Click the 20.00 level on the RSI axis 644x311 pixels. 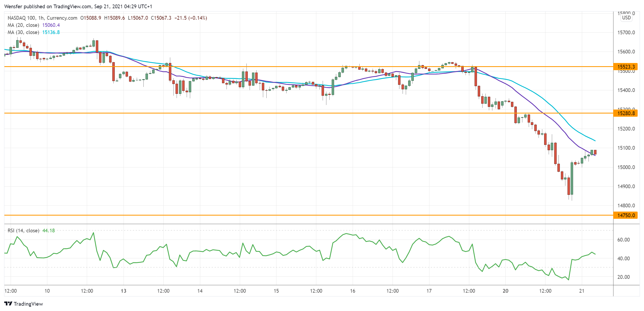tap(623, 277)
